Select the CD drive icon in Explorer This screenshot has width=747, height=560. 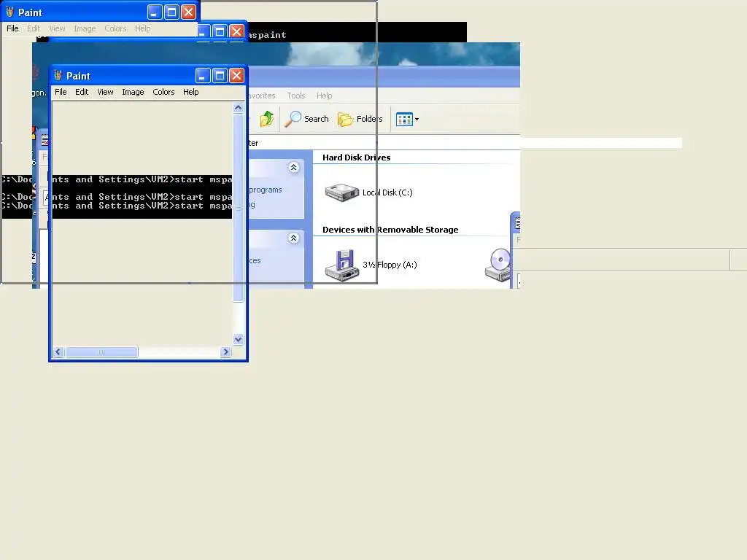(x=498, y=265)
